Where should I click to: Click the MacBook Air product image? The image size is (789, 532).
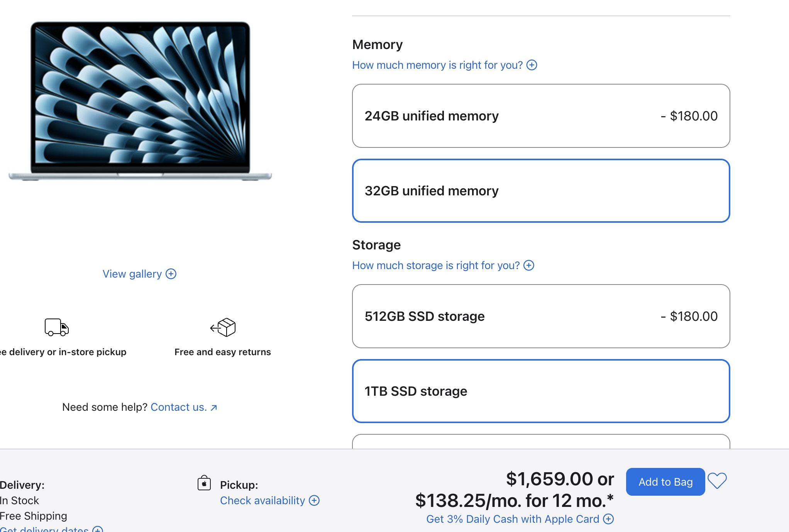coord(140,100)
